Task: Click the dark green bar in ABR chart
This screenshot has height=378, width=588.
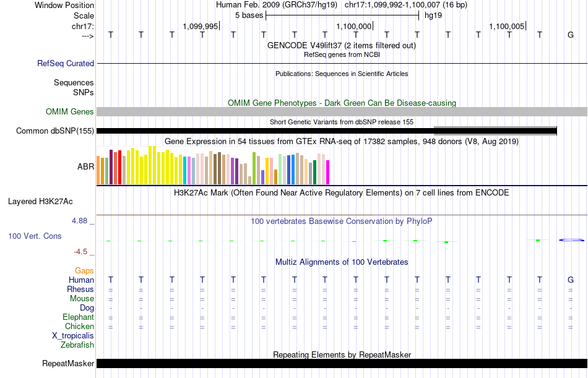Action: pyautogui.click(x=315, y=173)
